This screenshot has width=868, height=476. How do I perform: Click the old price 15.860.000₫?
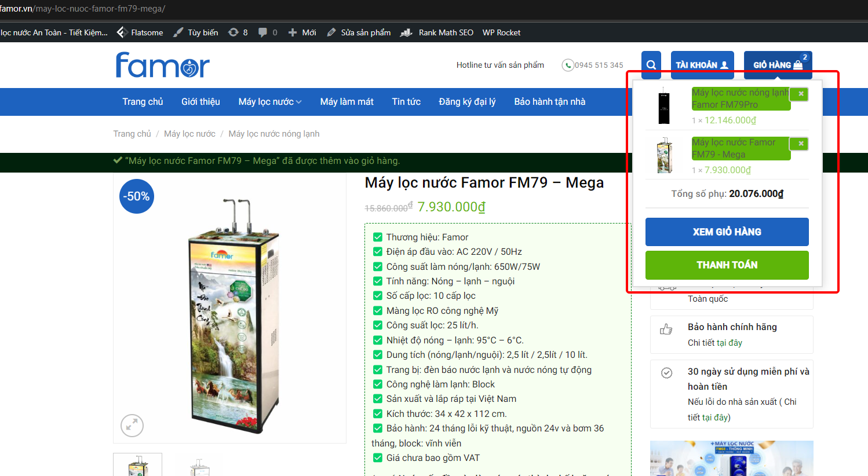pyautogui.click(x=389, y=207)
